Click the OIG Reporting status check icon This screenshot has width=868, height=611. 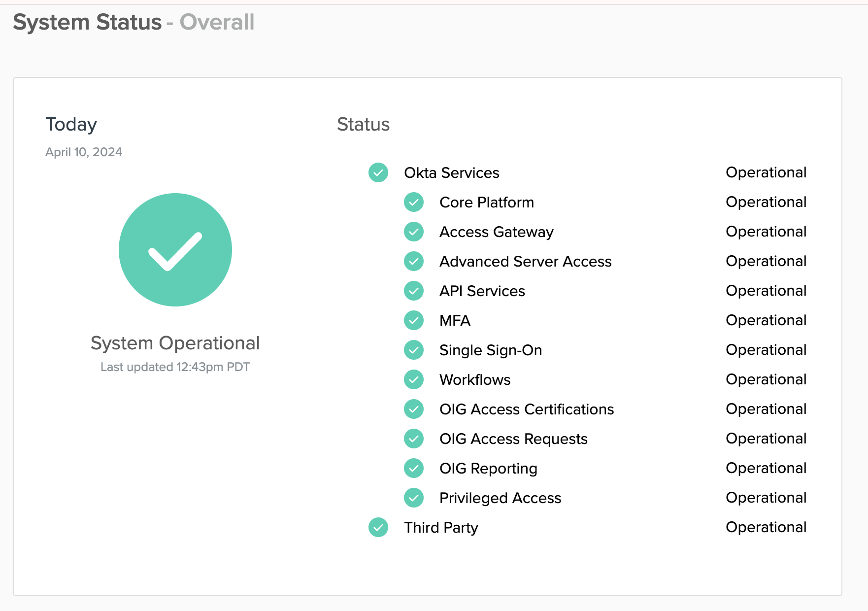coord(414,468)
